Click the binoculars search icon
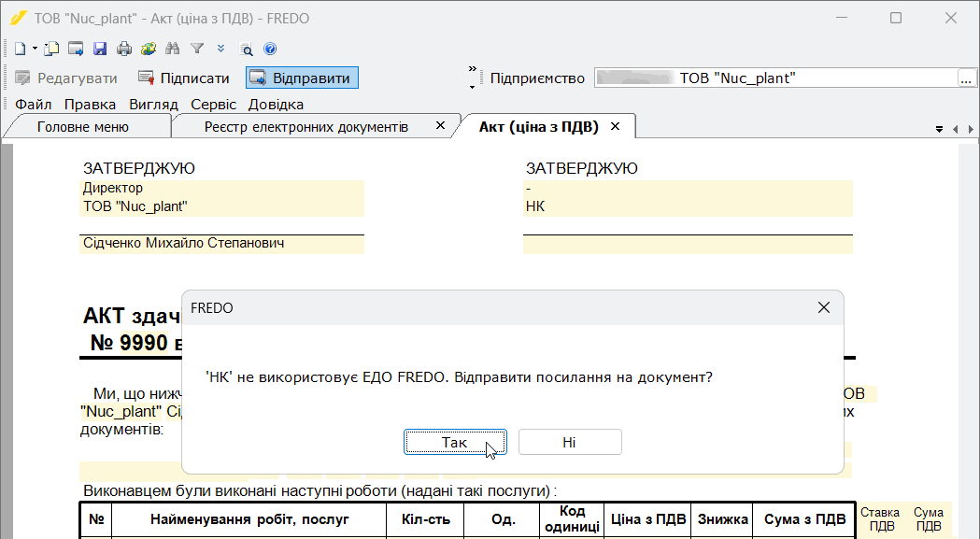This screenshot has height=539, width=980. 173,49
